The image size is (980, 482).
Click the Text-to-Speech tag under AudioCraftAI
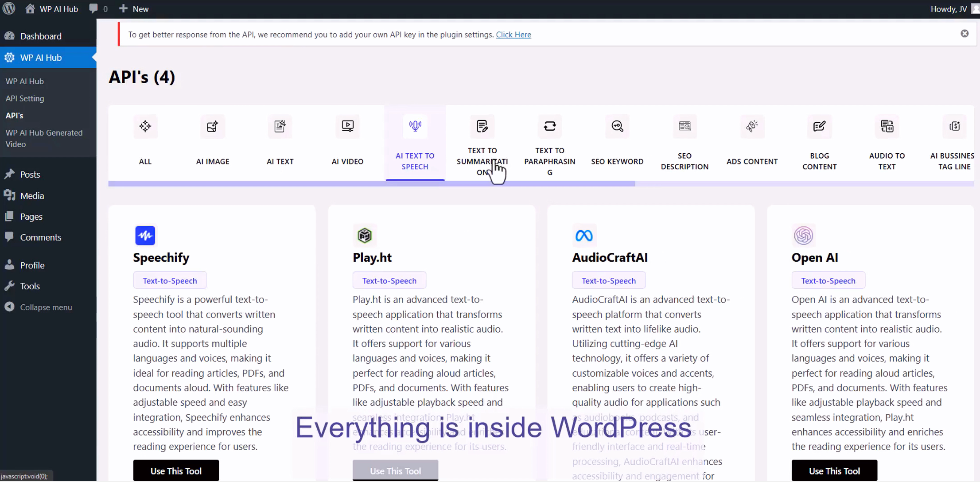[609, 280]
